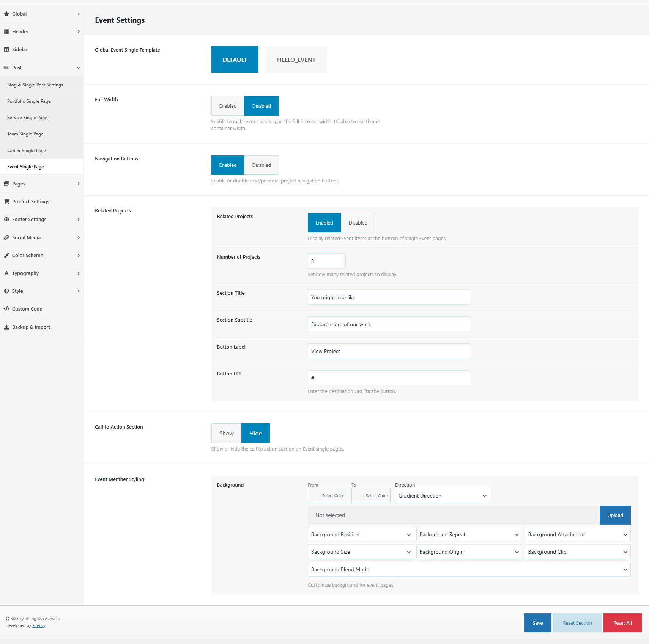This screenshot has height=644, width=649.
Task: Click the half-circle Style icon
Action: click(6, 291)
